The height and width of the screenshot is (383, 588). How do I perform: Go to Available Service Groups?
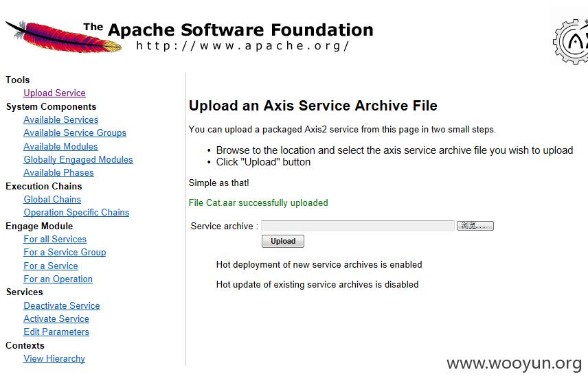tap(75, 132)
